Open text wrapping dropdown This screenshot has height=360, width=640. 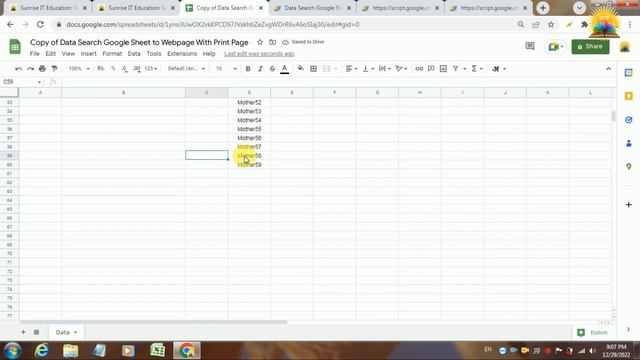[x=385, y=69]
